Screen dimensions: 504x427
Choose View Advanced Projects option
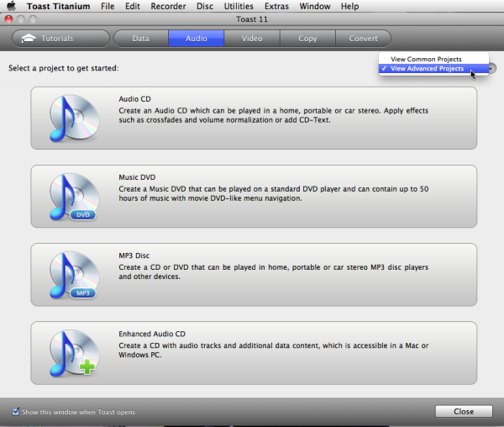pyautogui.click(x=433, y=68)
